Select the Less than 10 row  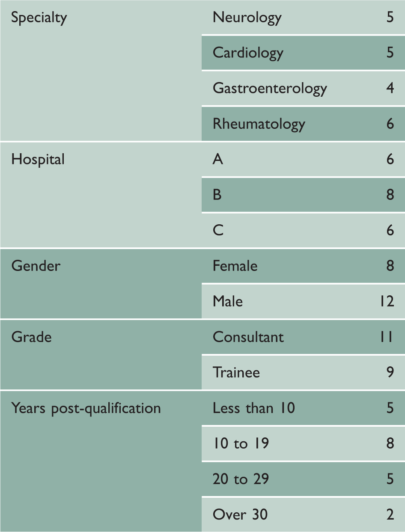click(303, 408)
